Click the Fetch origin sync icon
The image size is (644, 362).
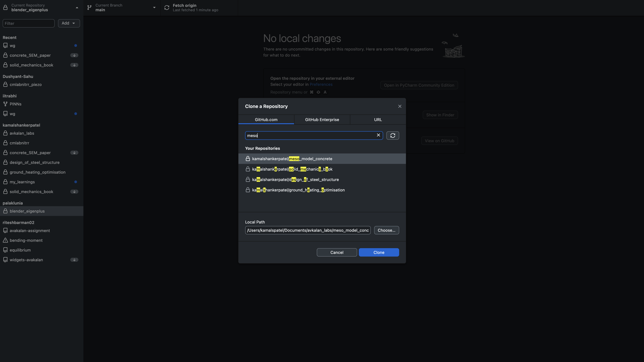[167, 8]
